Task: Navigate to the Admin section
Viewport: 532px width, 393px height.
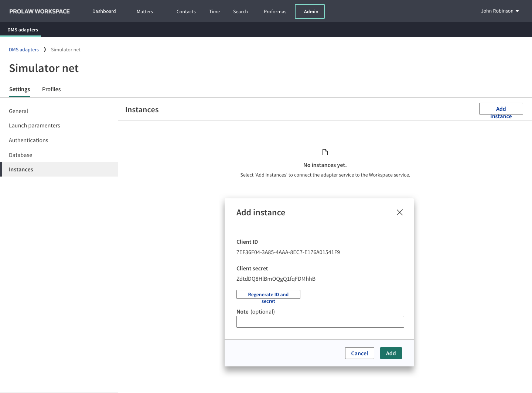Action: point(310,11)
